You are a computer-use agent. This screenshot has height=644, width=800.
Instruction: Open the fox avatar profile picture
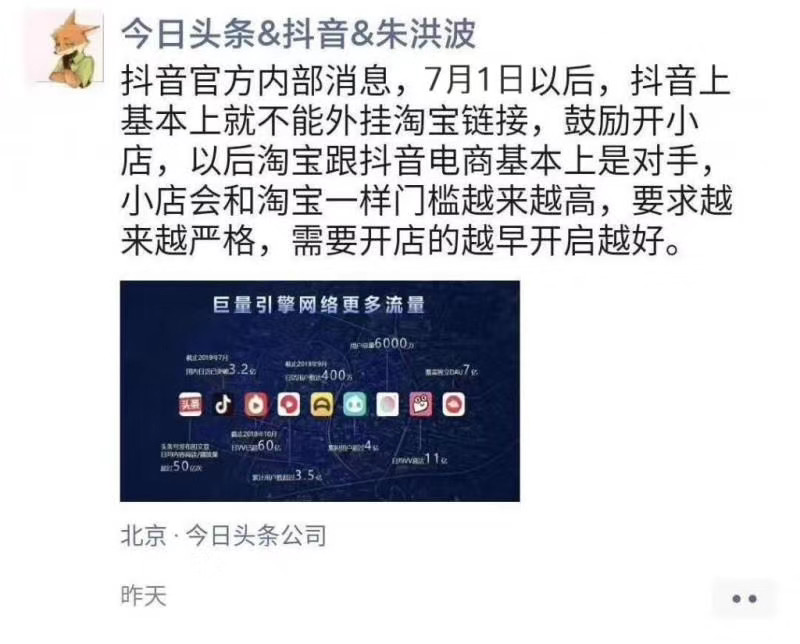[67, 47]
